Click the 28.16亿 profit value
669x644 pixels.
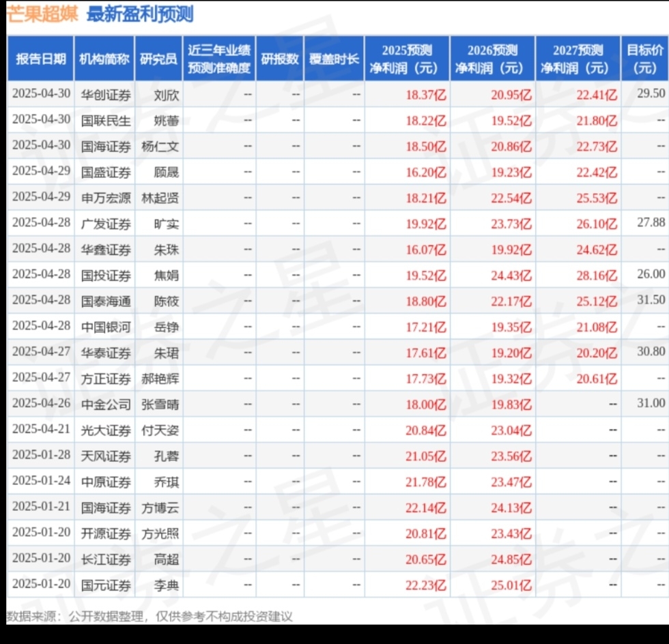click(x=597, y=276)
